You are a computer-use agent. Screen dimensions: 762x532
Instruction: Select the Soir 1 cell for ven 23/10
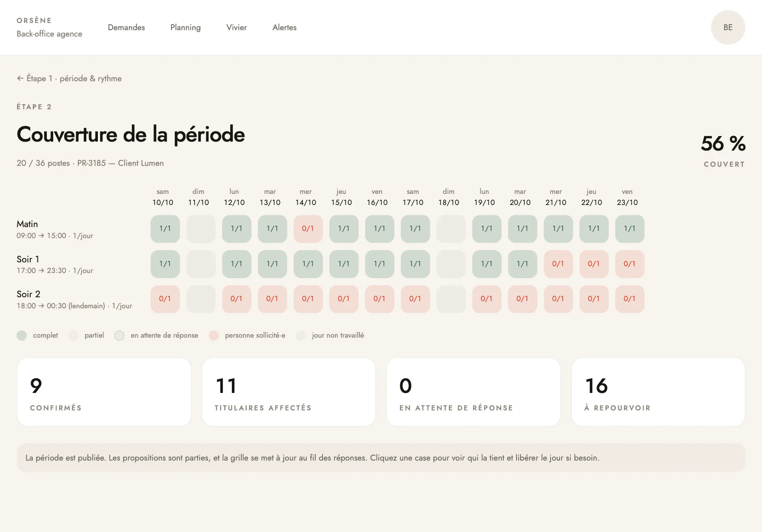point(630,264)
